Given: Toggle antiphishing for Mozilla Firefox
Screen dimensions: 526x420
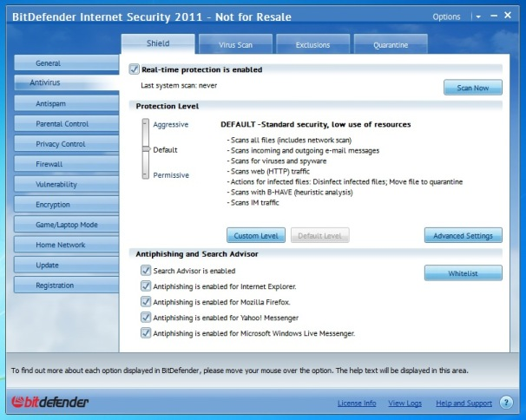Looking at the screenshot, I should (x=146, y=302).
